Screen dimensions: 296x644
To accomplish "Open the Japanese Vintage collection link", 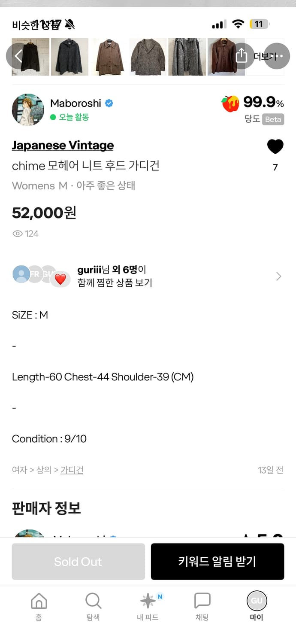I will pyautogui.click(x=62, y=145).
